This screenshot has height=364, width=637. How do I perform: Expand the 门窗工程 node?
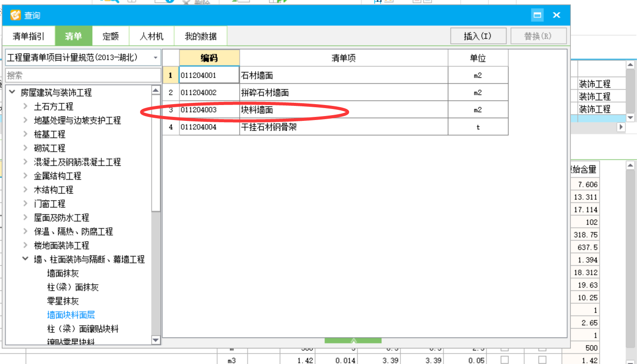(25, 204)
